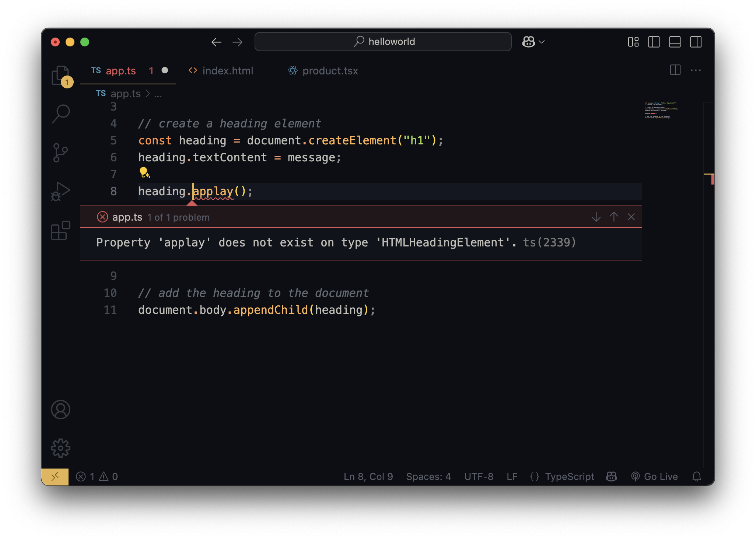Viewport: 756px width, 540px height.
Task: Open the Extensions view
Action: 60,231
